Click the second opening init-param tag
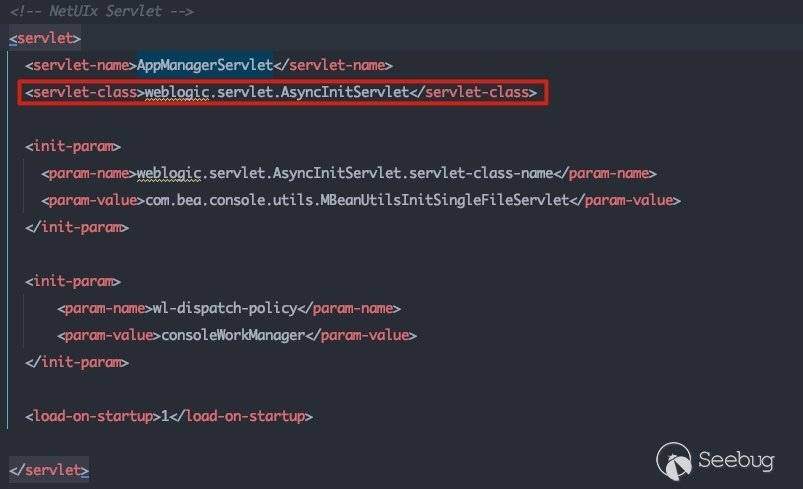Screen dimensions: 803x489 [x=73, y=281]
